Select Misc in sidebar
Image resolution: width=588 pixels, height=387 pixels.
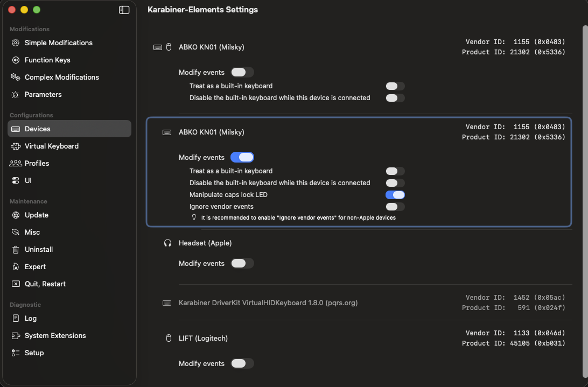click(69, 233)
